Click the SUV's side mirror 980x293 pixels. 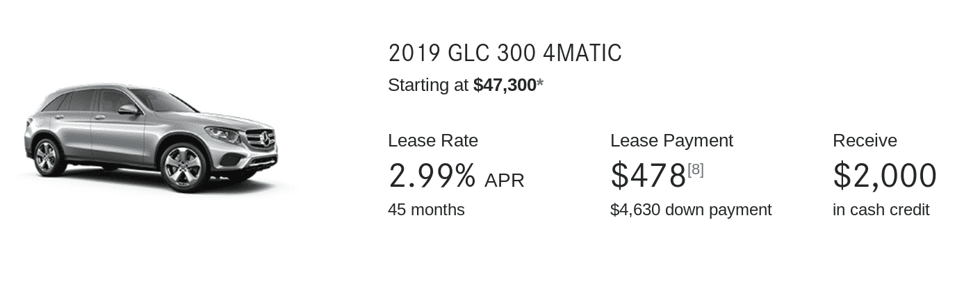(129, 110)
